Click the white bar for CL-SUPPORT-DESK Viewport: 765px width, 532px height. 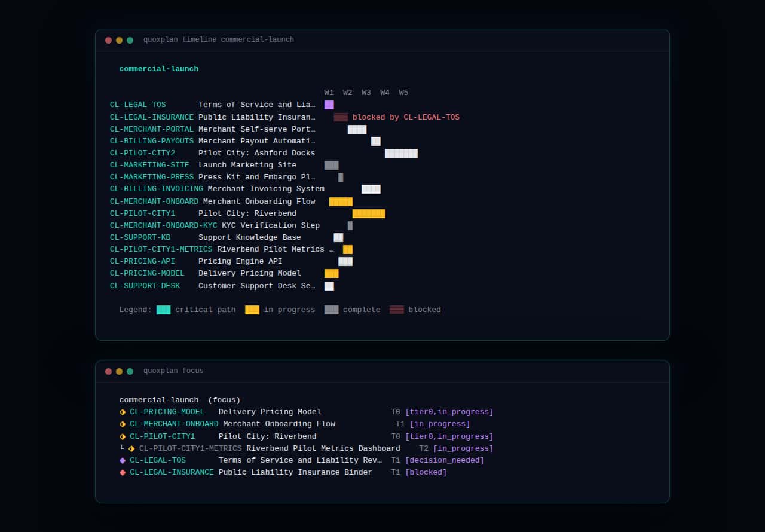tap(329, 286)
